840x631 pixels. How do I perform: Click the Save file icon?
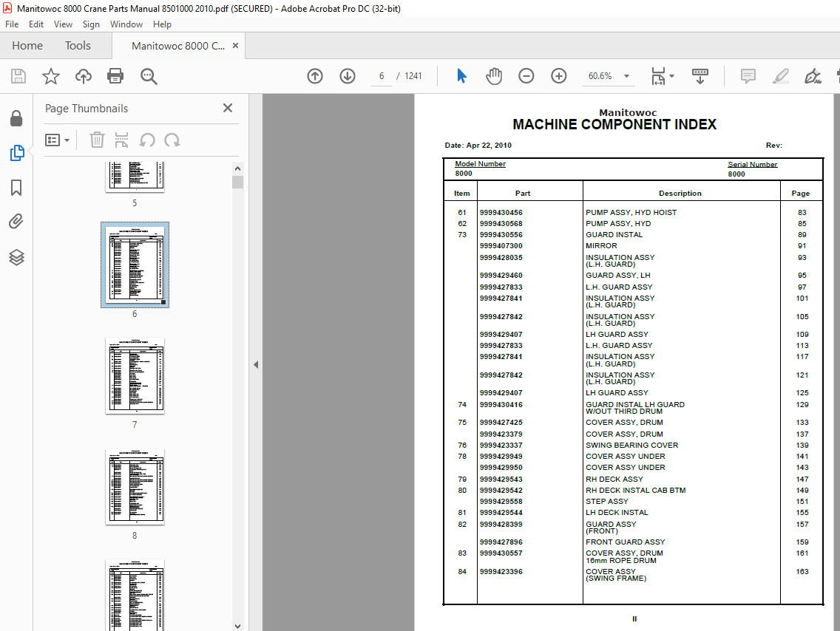click(x=18, y=76)
